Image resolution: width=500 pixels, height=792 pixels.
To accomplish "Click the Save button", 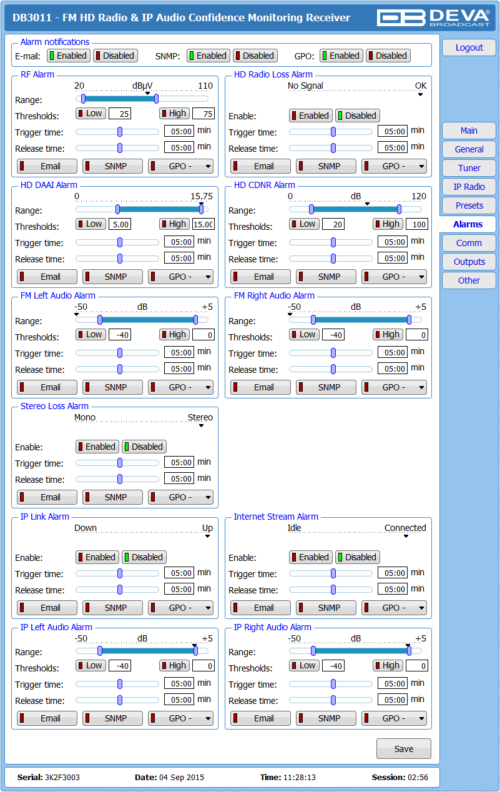I will tap(404, 749).
